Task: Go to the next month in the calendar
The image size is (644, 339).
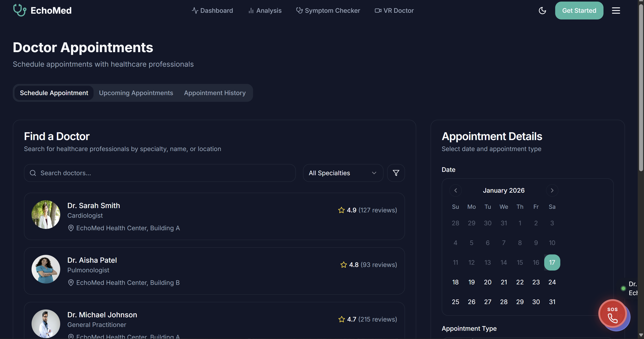Action: pyautogui.click(x=552, y=190)
